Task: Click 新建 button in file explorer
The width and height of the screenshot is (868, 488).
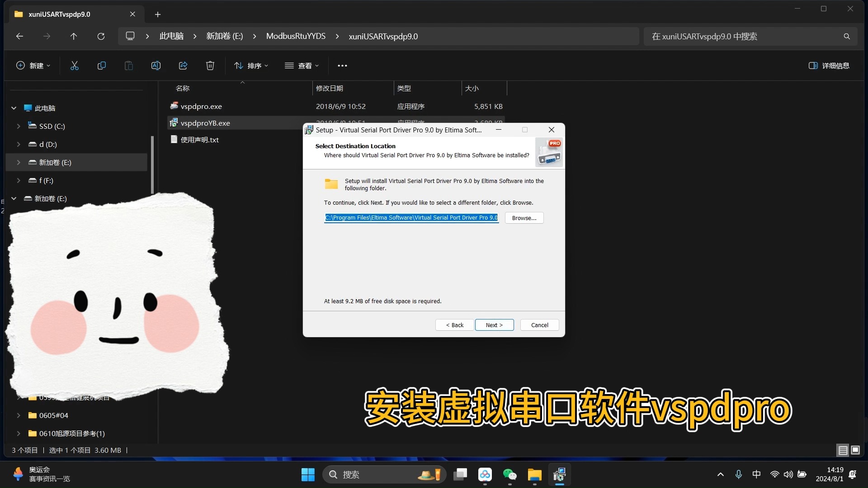Action: coord(32,65)
